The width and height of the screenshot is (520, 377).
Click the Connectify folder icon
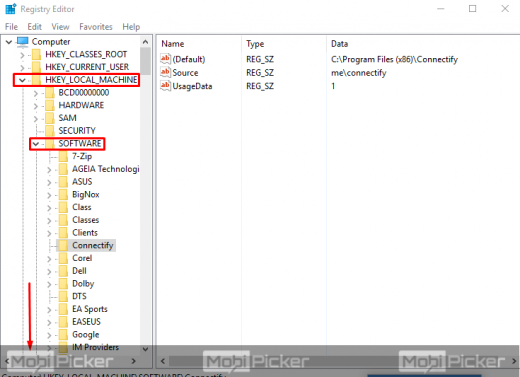[63, 245]
